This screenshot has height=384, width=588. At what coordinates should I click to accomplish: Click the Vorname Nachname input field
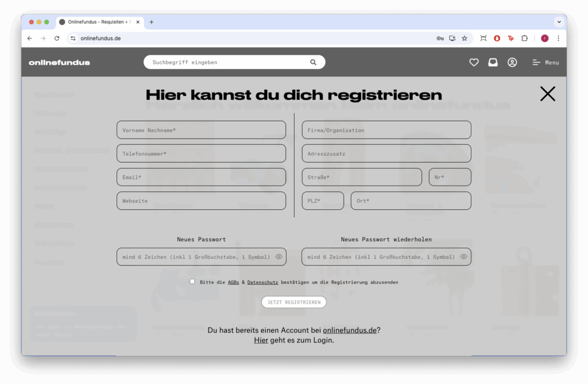[x=201, y=130]
